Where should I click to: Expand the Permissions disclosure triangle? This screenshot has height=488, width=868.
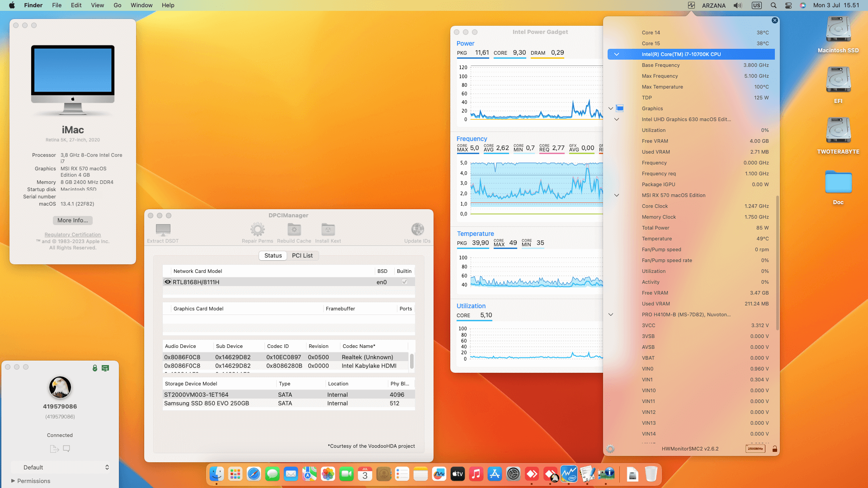(x=13, y=481)
